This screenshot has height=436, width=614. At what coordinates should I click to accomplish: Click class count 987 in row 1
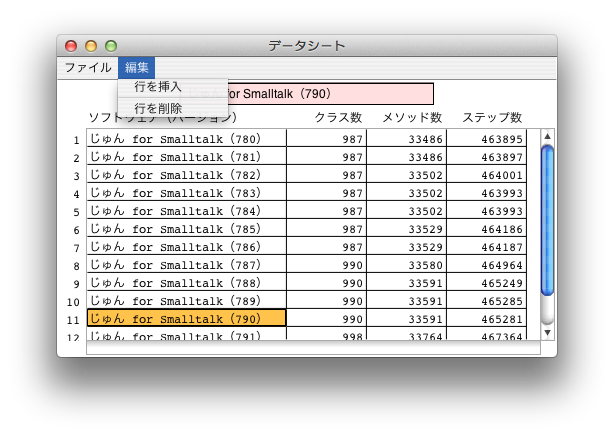pyautogui.click(x=327, y=139)
